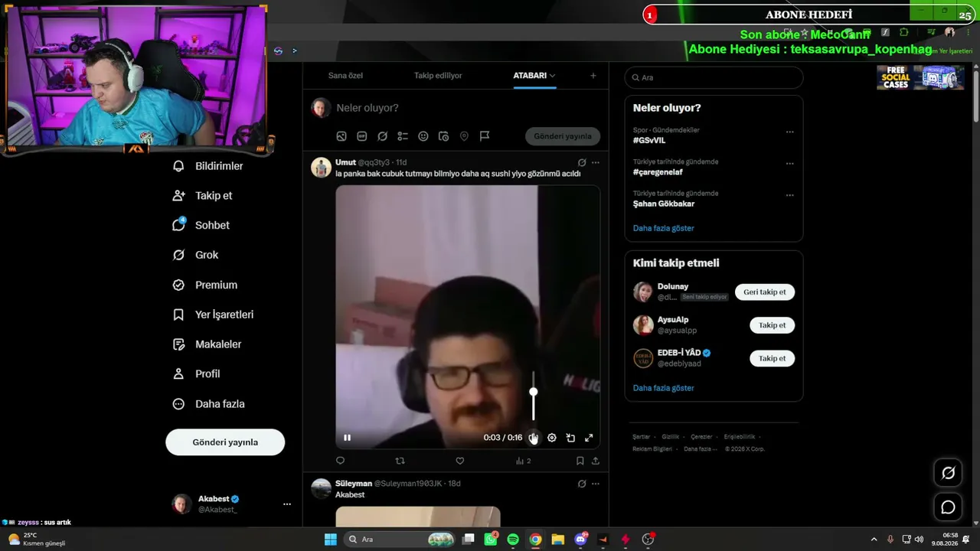This screenshot has width=980, height=551.
Task: Open the messages floating button at bottom right
Action: click(x=948, y=507)
